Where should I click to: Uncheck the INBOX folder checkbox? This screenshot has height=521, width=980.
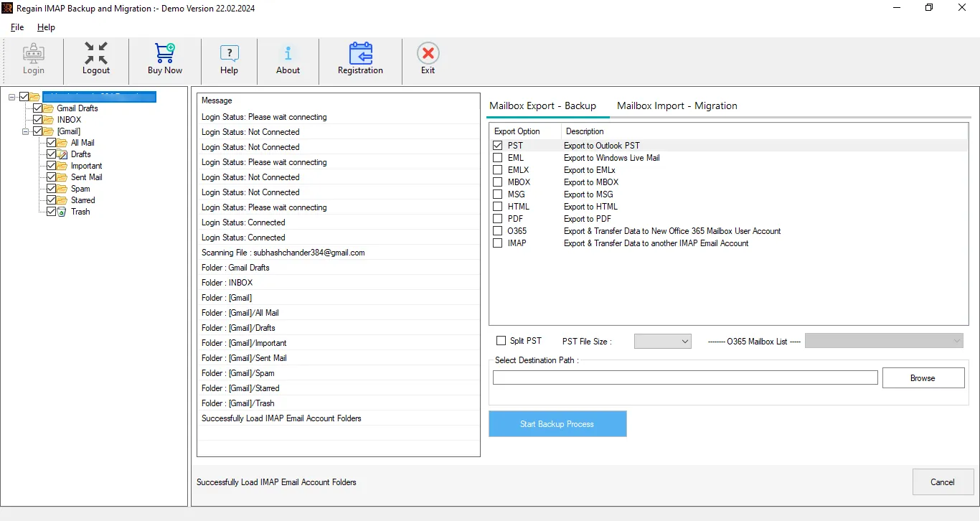(x=38, y=120)
